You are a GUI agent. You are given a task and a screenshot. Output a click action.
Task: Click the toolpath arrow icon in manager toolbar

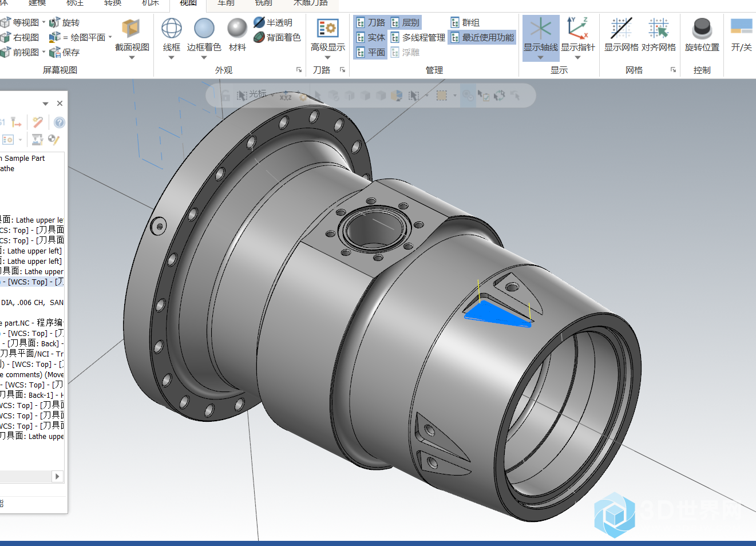tap(16, 122)
